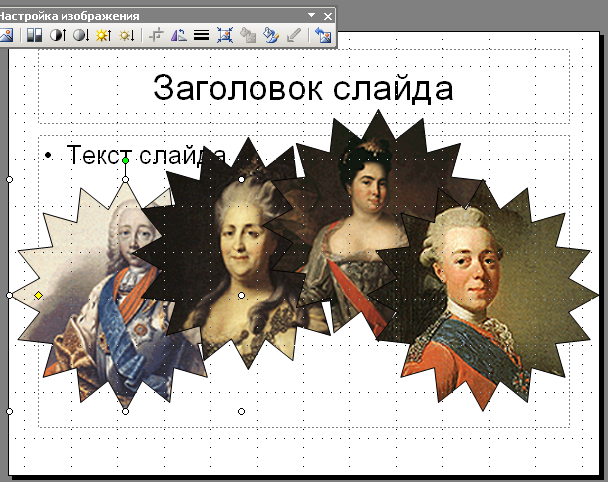Screen dimensions: 608x482
Task: Click the Текст слайда bullet text
Action: point(146,154)
